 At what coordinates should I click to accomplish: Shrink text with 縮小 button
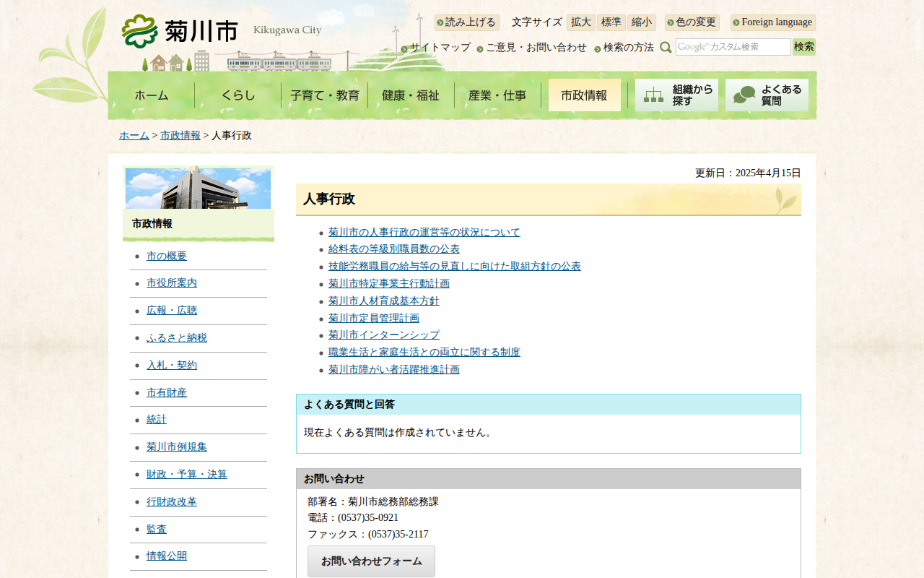(x=641, y=22)
